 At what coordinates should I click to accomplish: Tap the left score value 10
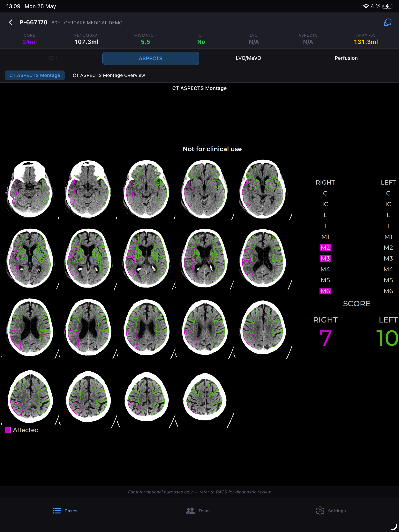(387, 338)
